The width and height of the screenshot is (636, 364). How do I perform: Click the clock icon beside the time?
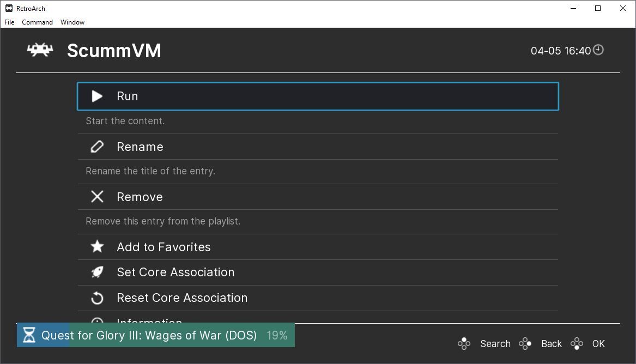[598, 50]
